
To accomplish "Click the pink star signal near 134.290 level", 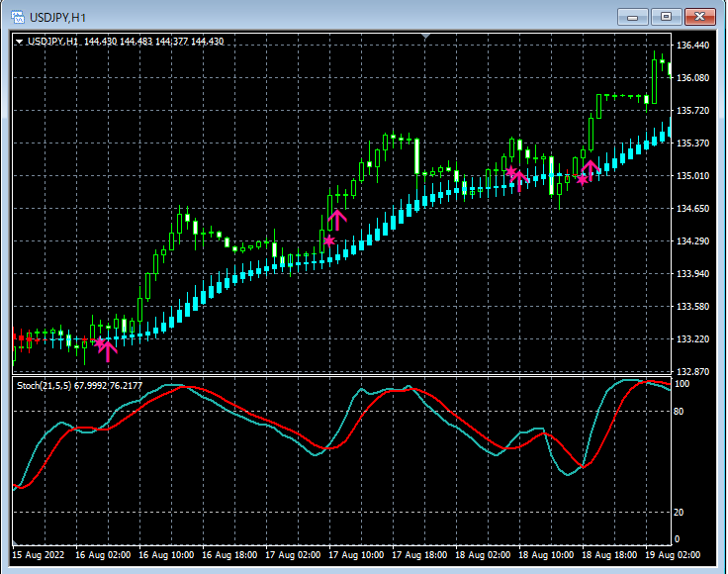I will coord(328,240).
